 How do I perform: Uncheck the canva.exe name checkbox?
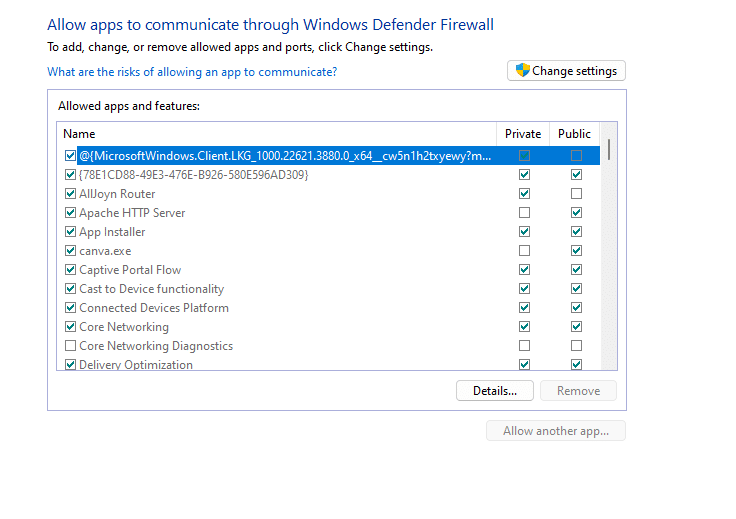pyautogui.click(x=70, y=251)
